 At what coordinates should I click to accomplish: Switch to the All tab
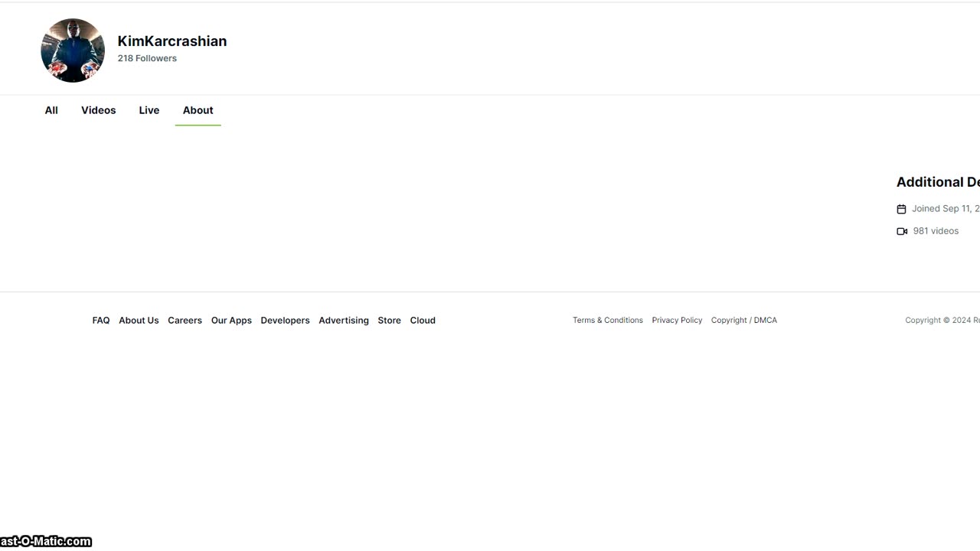point(51,110)
